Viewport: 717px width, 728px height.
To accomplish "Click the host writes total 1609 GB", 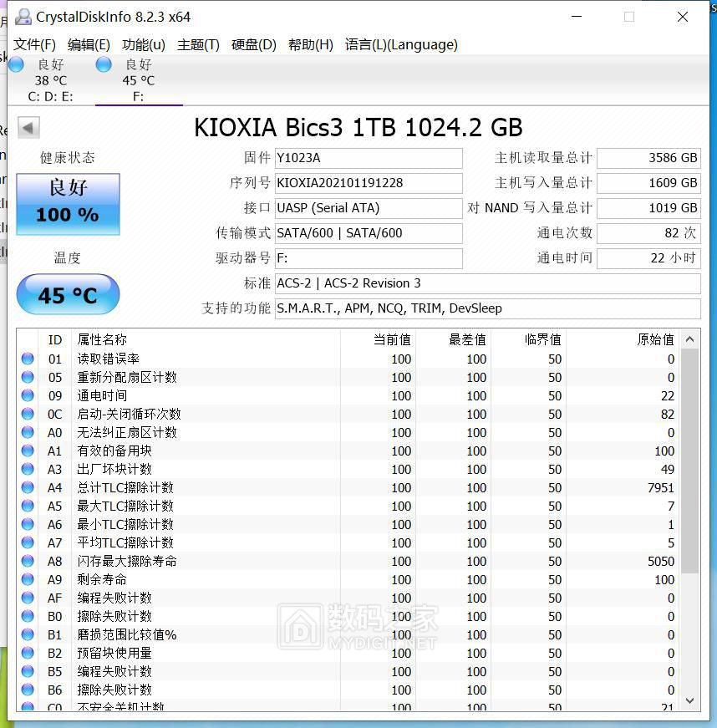I will click(x=648, y=183).
